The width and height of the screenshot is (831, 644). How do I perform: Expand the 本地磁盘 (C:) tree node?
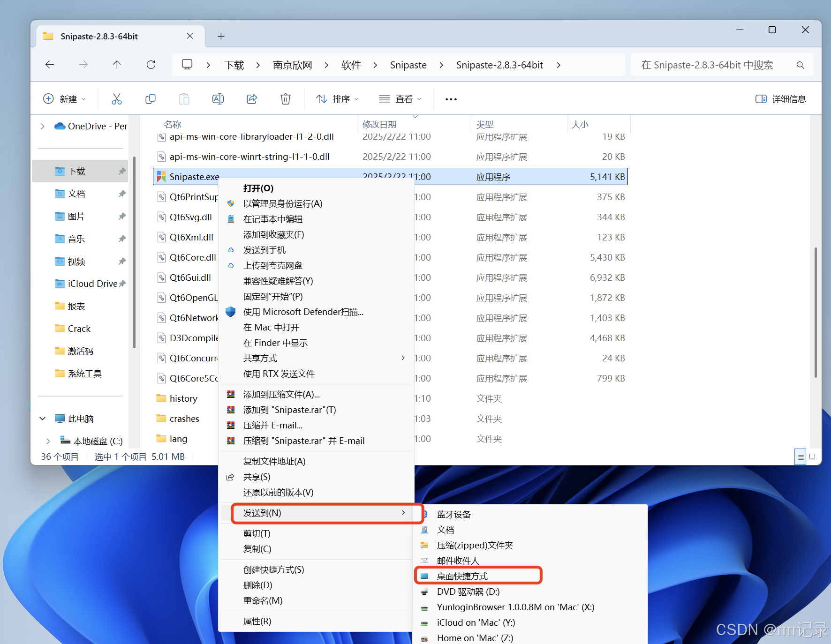tap(48, 441)
